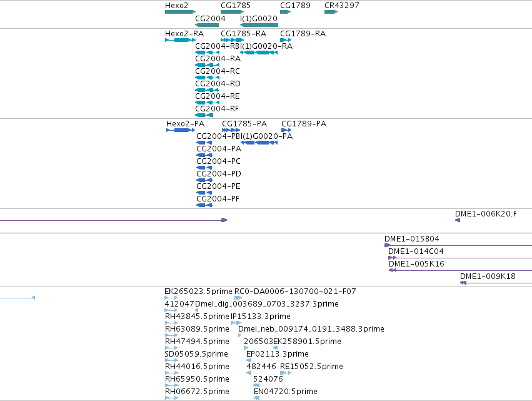Select the CG2004-PE protein label
Image resolution: width=532 pixels, height=401 pixels.
(x=219, y=186)
